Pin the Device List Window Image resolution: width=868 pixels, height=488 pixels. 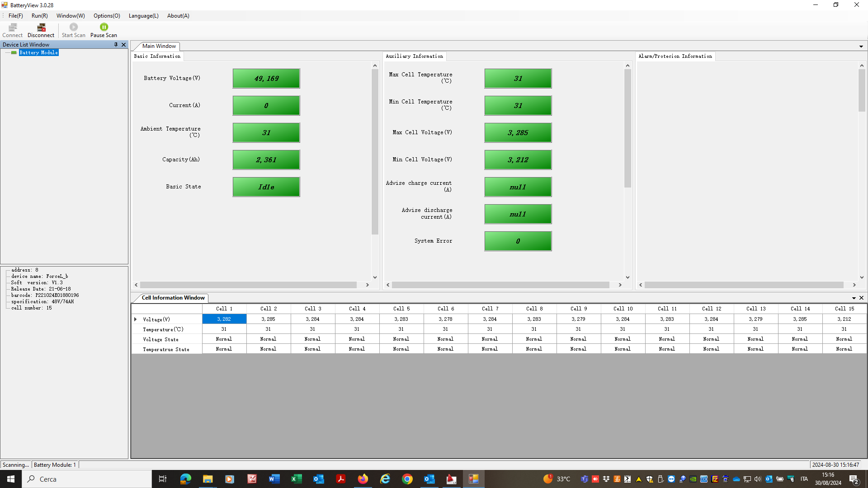[116, 45]
